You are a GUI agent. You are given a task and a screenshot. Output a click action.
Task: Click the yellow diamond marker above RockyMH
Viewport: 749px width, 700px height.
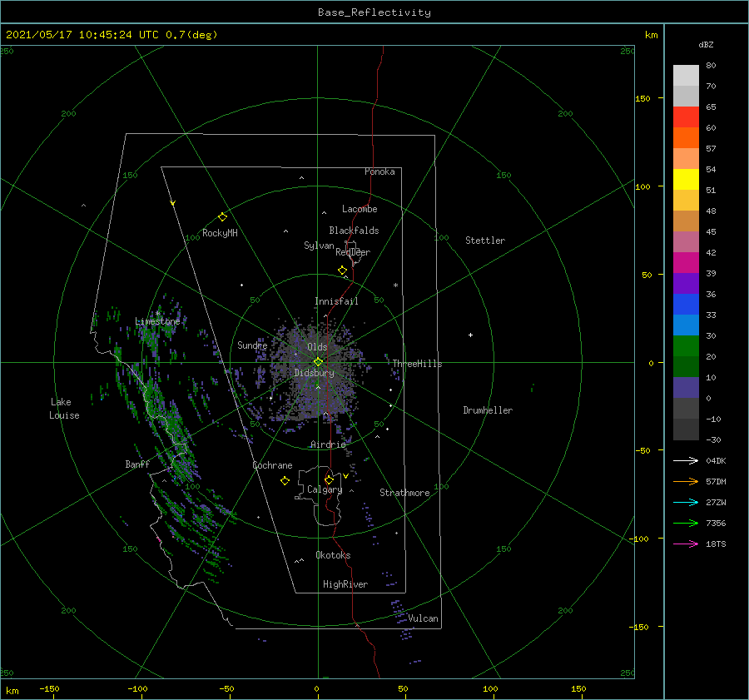(x=222, y=217)
